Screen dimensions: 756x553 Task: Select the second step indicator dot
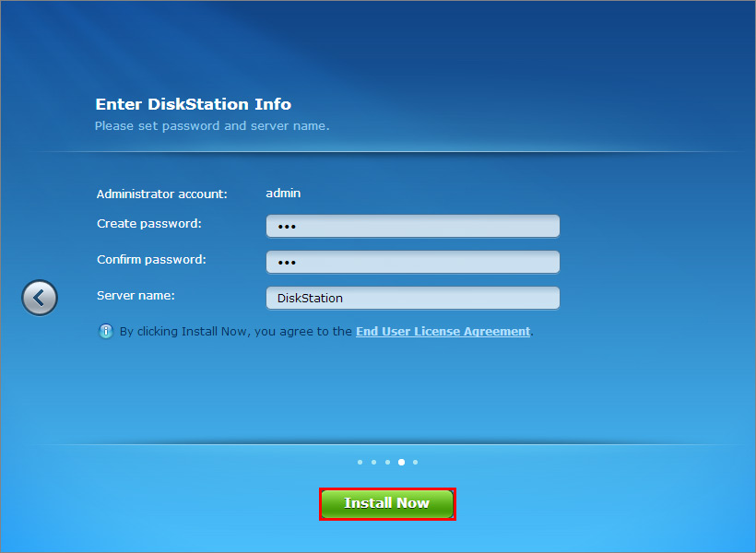click(373, 463)
